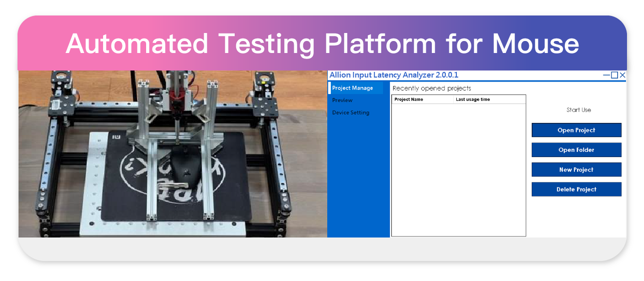The width and height of the screenshot is (644, 281).
Task: Click inside the empty recent projects list
Action: (458, 170)
